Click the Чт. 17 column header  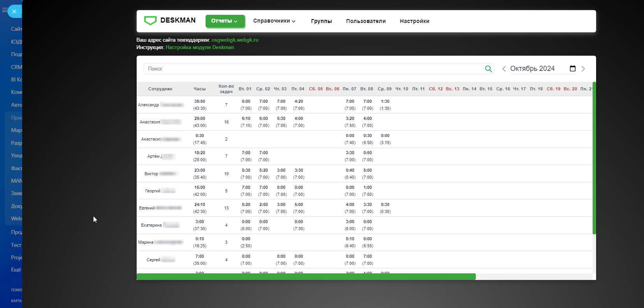pos(519,89)
